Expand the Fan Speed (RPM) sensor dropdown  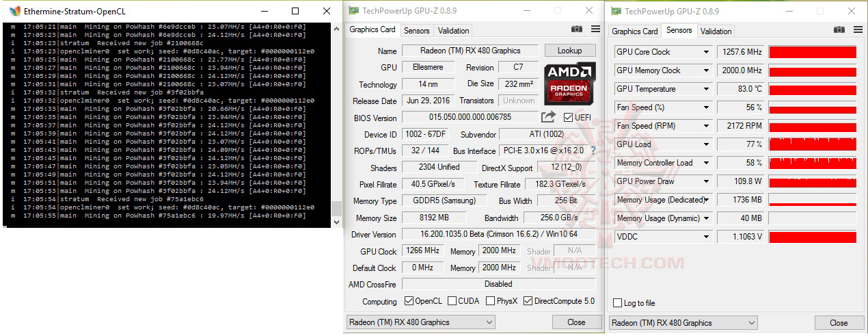tap(707, 126)
